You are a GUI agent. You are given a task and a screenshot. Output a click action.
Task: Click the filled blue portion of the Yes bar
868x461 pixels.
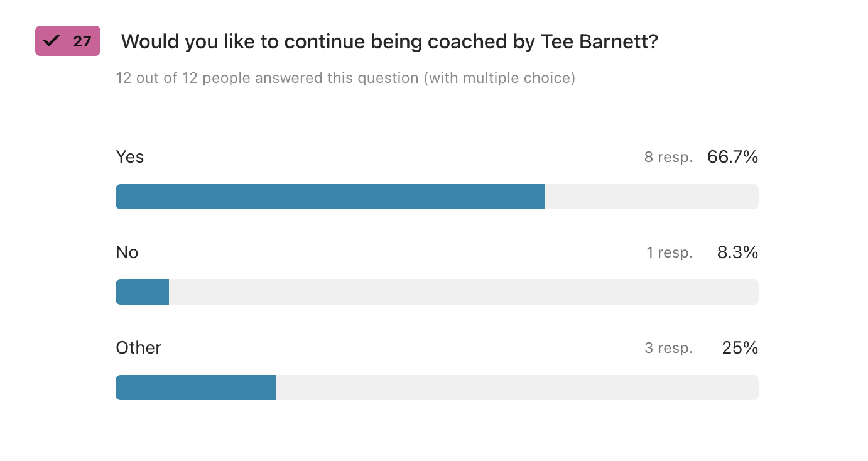click(x=330, y=197)
